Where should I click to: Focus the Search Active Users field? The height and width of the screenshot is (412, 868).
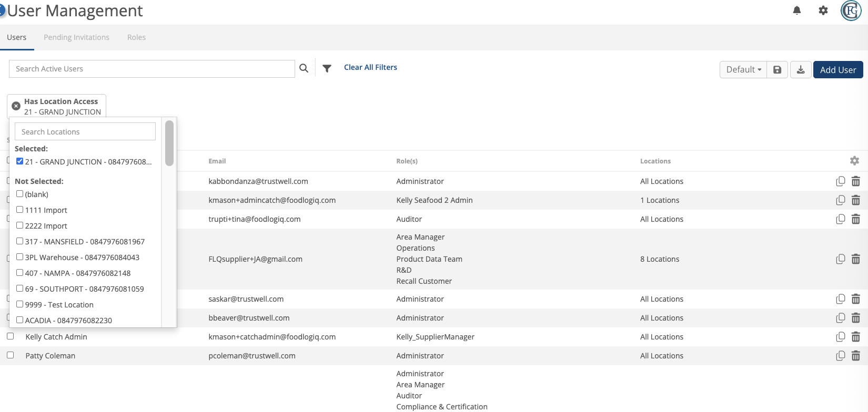point(152,69)
